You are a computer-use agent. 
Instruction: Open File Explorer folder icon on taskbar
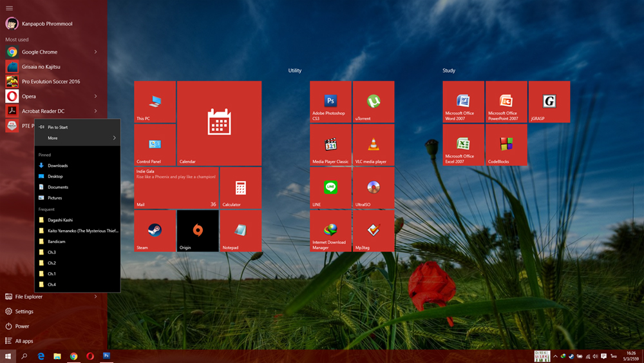click(x=57, y=357)
